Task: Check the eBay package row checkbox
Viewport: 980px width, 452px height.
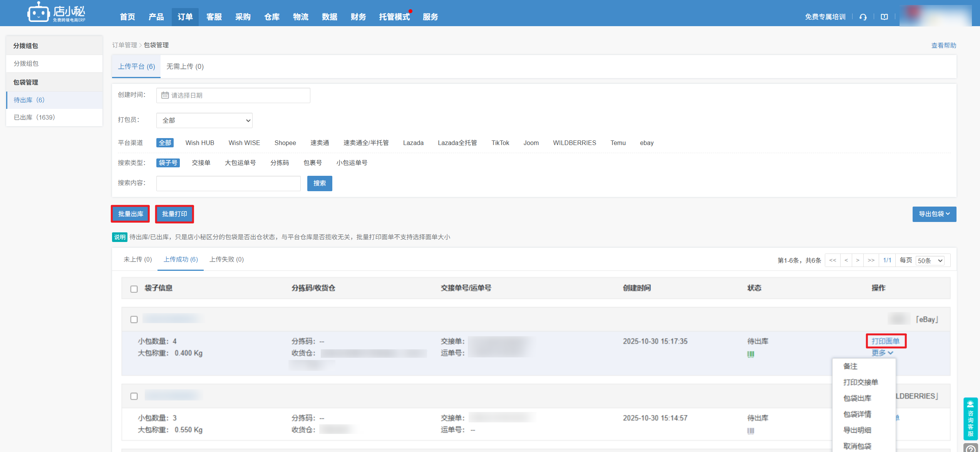Action: (x=134, y=319)
